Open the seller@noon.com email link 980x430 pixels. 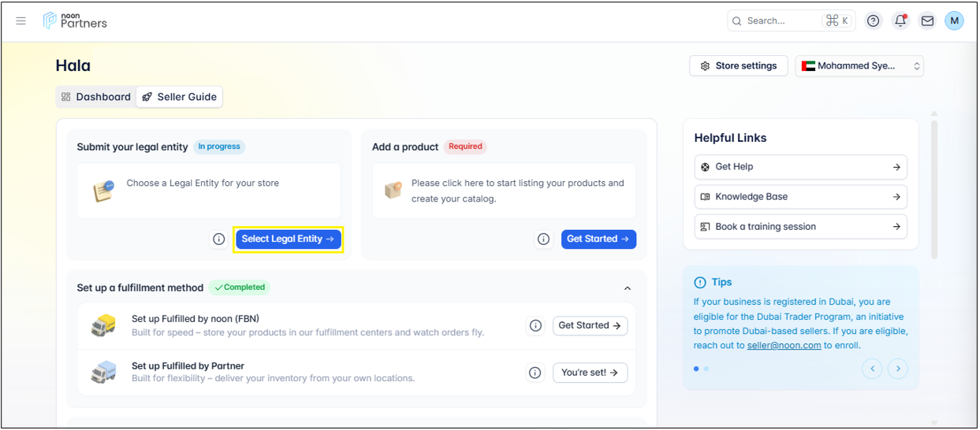click(x=784, y=346)
